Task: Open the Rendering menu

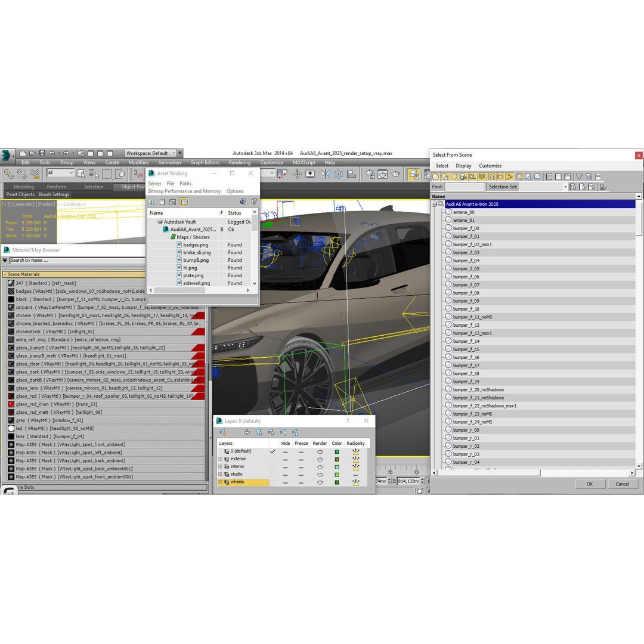Action: (x=240, y=163)
